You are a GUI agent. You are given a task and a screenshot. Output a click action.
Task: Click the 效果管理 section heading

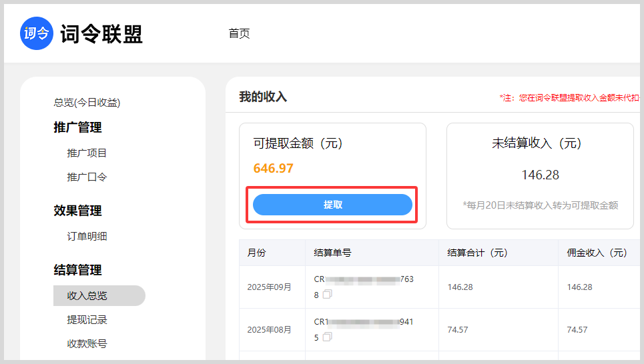[77, 211]
